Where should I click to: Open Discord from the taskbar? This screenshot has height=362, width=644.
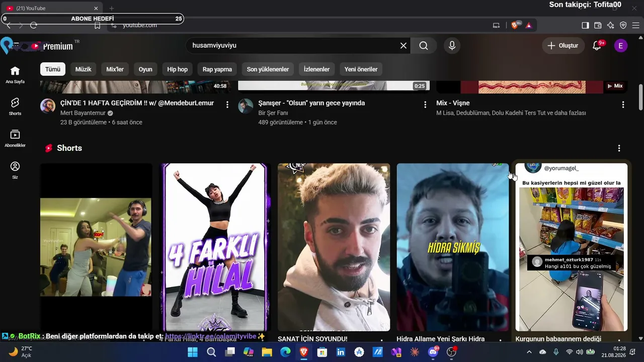pos(433,352)
